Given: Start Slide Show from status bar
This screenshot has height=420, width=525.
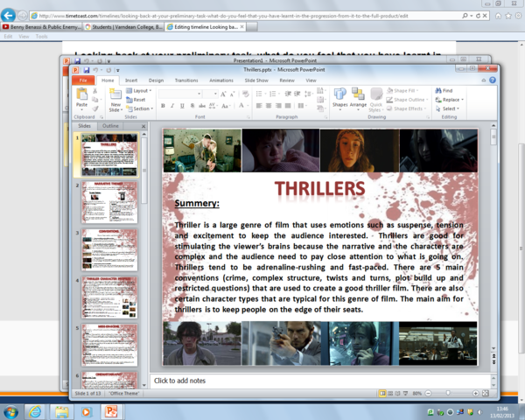Looking at the screenshot, I should [x=405, y=393].
